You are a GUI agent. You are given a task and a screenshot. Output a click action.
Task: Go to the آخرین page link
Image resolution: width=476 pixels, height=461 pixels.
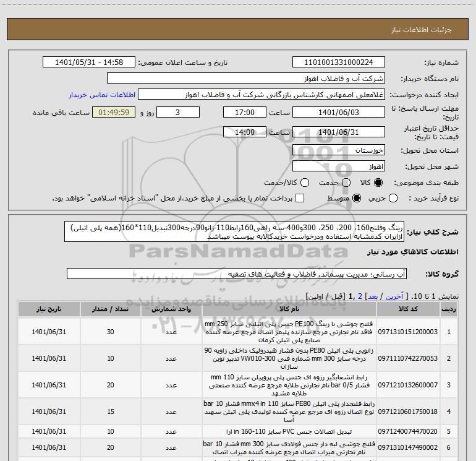tap(394, 296)
